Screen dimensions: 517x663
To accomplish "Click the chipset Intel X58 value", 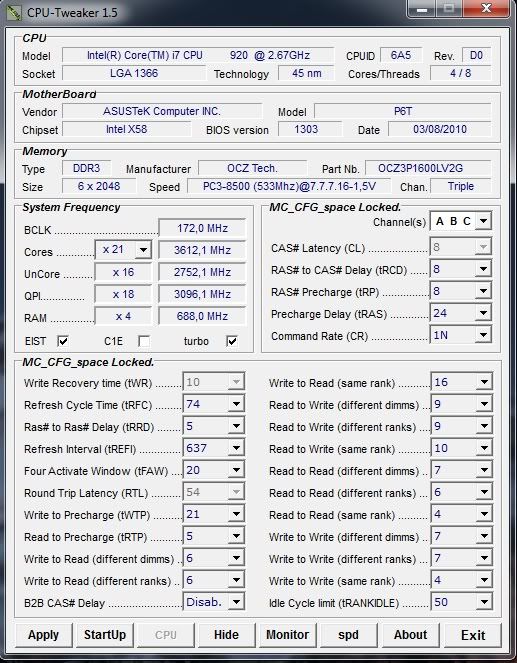I will pyautogui.click(x=126, y=129).
